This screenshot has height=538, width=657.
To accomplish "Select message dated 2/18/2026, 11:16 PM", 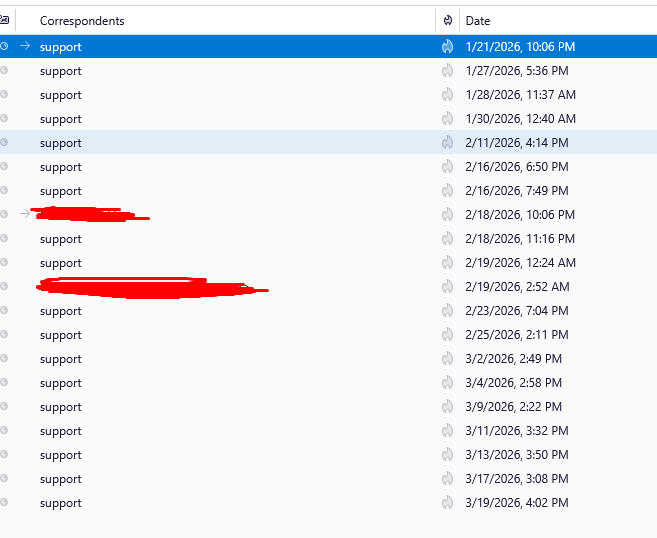I will click(x=328, y=239).
